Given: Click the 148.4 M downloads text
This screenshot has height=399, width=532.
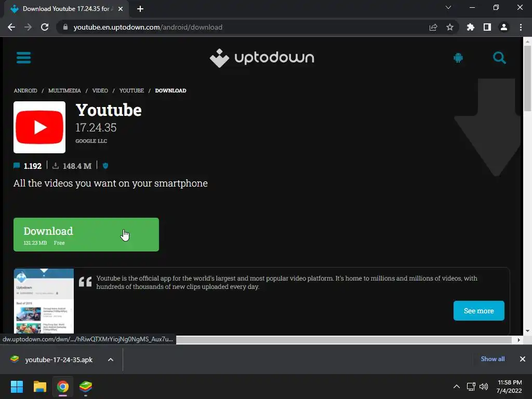Looking at the screenshot, I should (77, 166).
